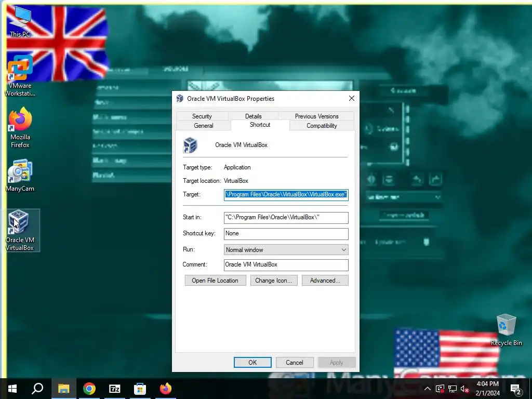Select the Shortcut tab

click(x=260, y=125)
